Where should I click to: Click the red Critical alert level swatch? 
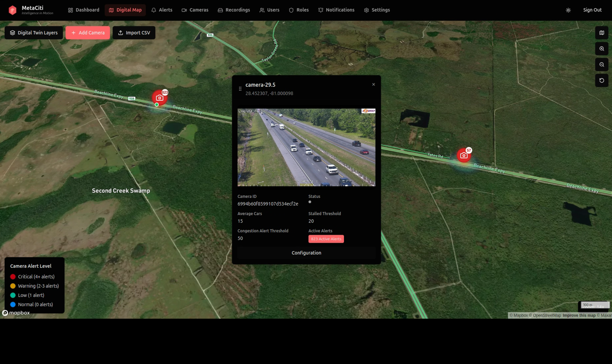click(13, 276)
